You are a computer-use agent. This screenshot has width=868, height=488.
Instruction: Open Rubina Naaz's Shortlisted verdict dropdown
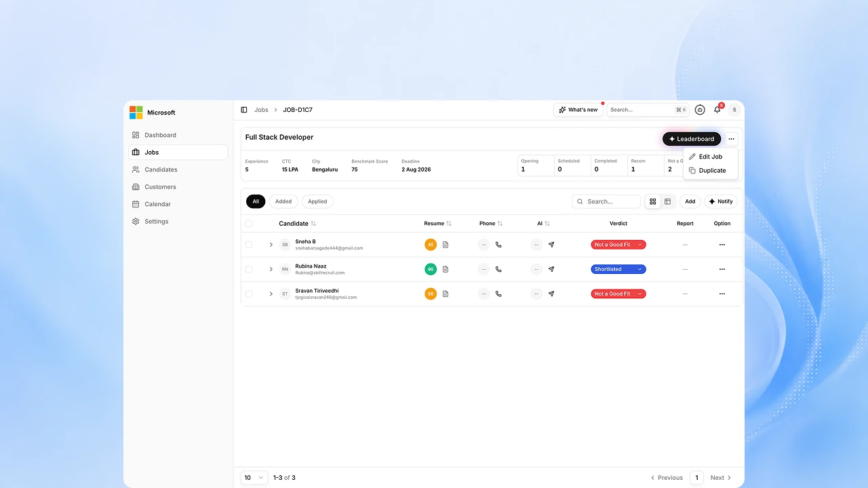pos(618,269)
